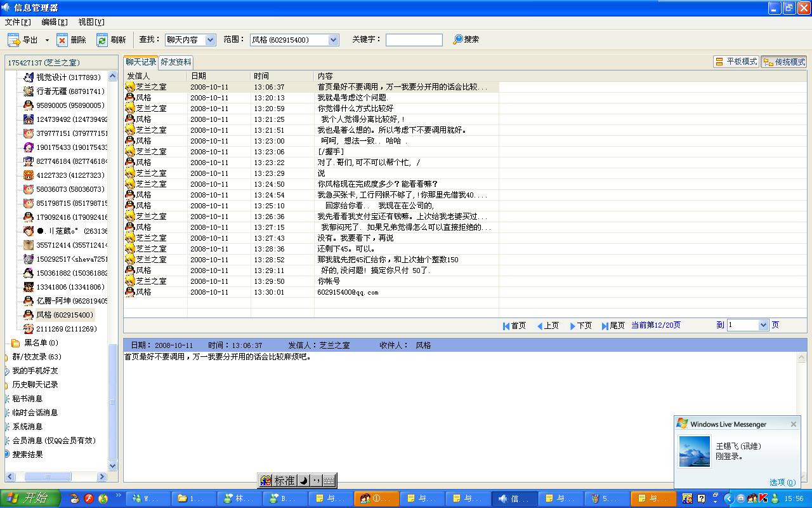Open the 查找 聊天内容 dropdown
This screenshot has height=508, width=812.
pos(211,40)
